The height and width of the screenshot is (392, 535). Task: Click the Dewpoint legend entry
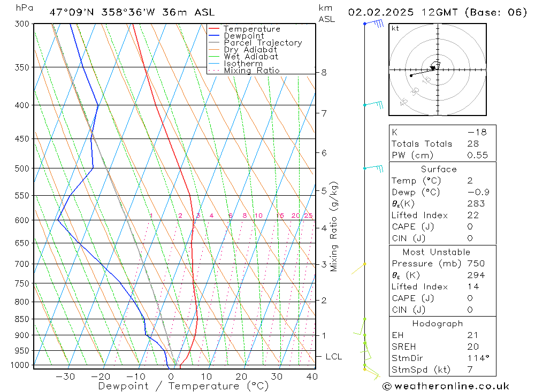point(236,36)
